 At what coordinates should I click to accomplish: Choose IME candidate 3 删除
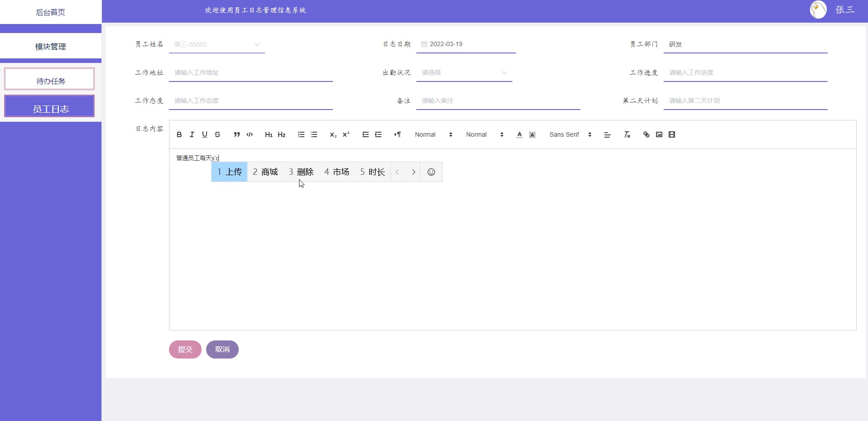301,172
